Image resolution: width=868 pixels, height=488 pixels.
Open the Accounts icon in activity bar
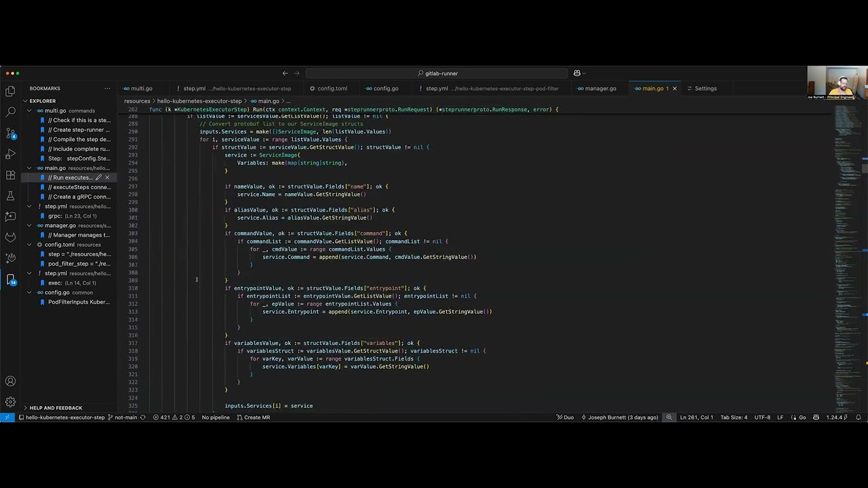(10, 382)
